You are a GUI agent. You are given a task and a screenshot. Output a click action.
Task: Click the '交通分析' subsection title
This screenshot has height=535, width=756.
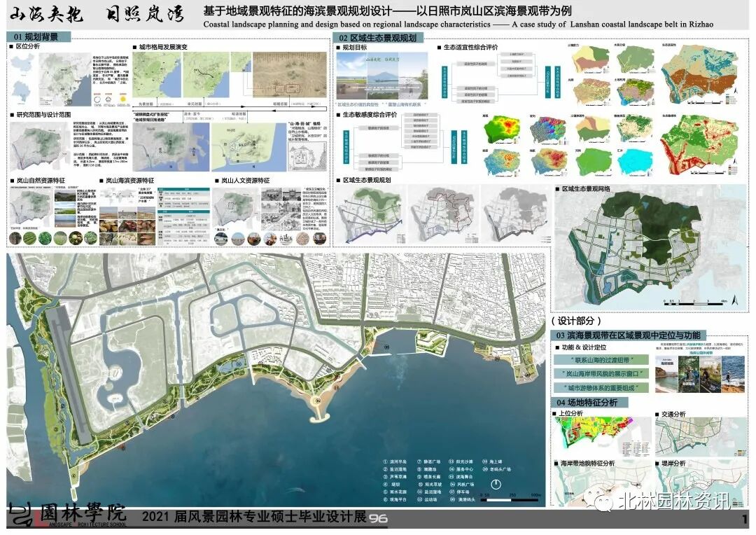tap(673, 414)
